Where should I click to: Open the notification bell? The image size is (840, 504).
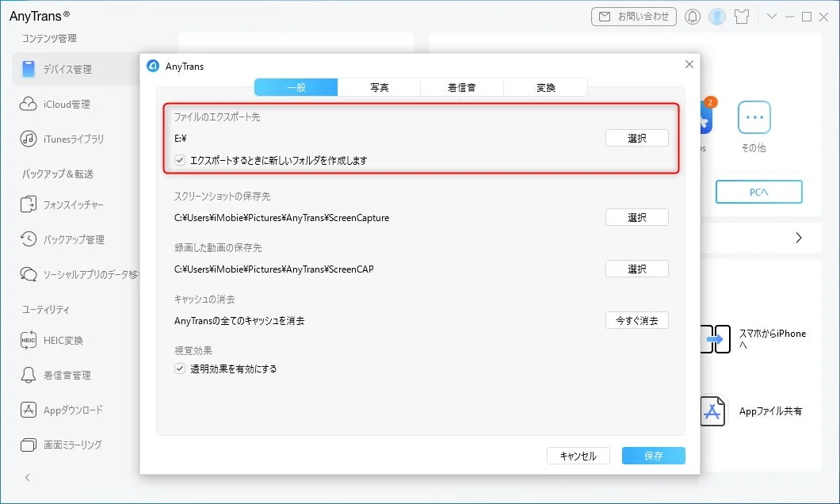(693, 16)
